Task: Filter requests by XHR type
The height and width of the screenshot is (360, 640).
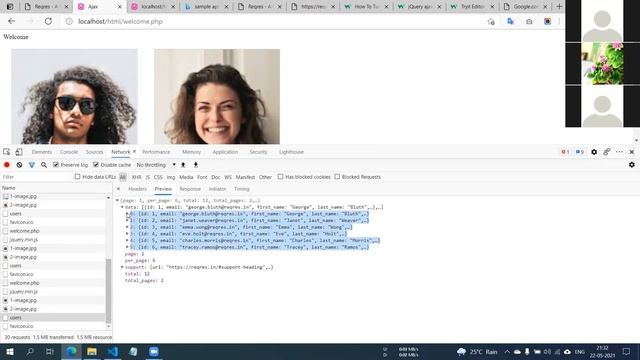Action: click(x=136, y=177)
